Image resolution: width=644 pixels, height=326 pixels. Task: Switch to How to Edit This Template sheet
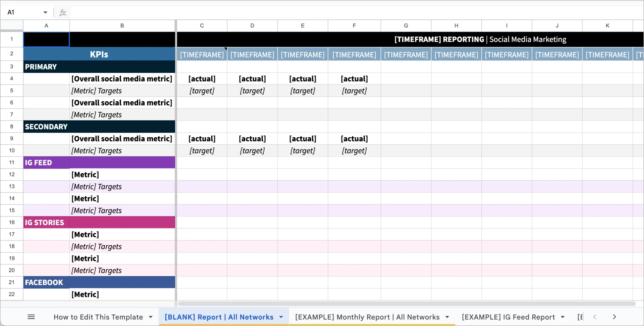98,317
